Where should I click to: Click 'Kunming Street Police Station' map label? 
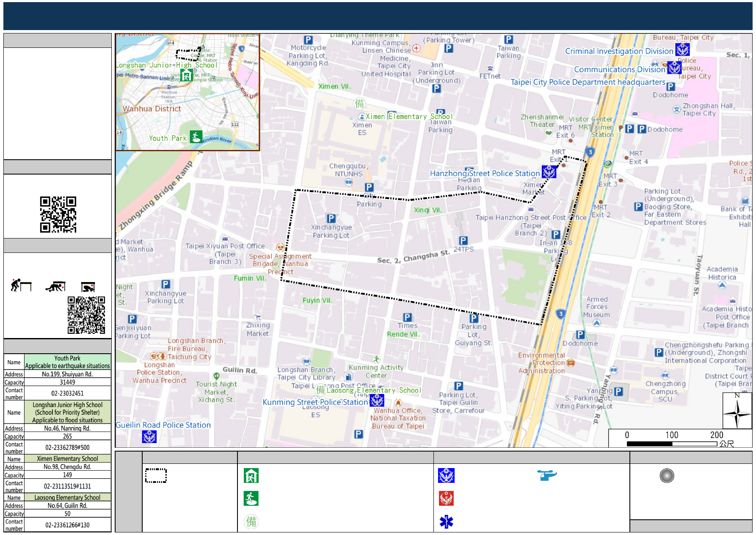pos(315,402)
